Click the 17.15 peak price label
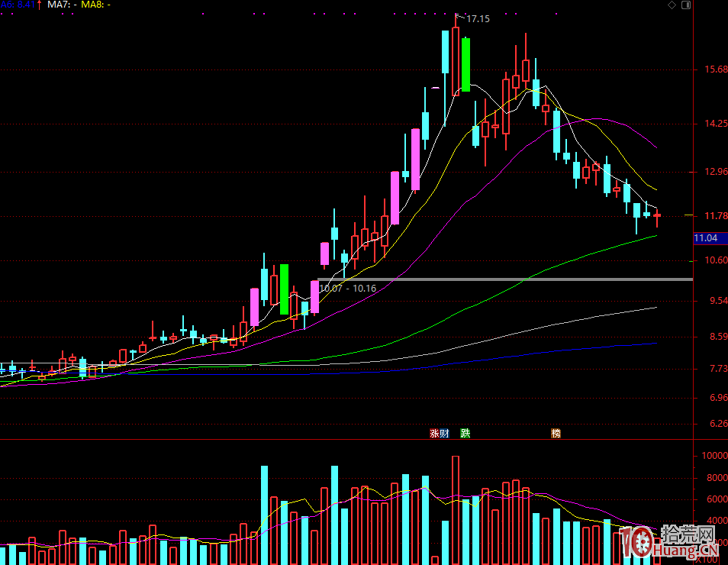The width and height of the screenshot is (728, 565). 478,19
